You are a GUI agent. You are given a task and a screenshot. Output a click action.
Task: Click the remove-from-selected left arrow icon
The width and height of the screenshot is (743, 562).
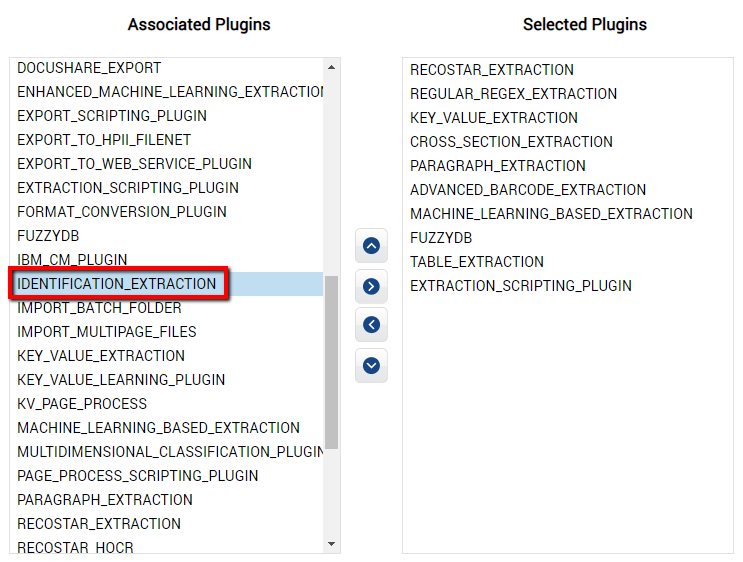tap(371, 325)
